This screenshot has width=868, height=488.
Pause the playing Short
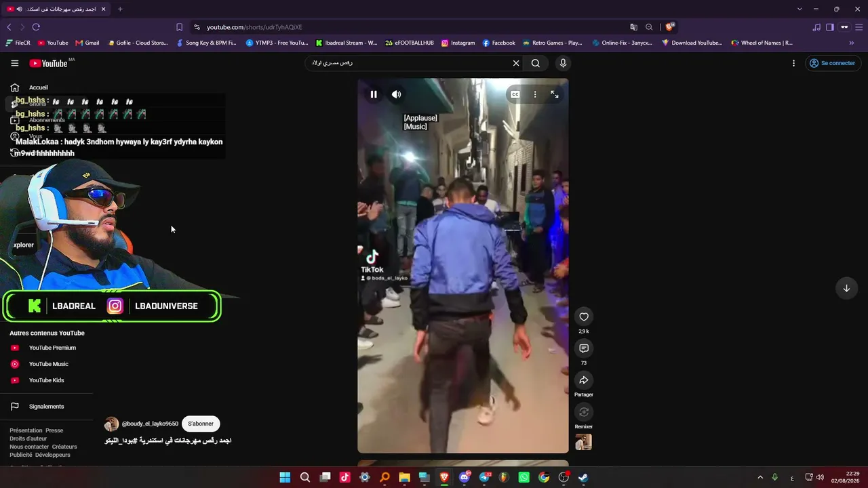374,94
